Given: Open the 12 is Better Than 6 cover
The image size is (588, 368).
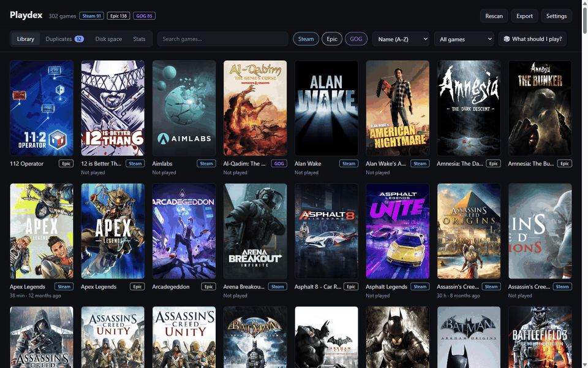Looking at the screenshot, I should click(113, 108).
